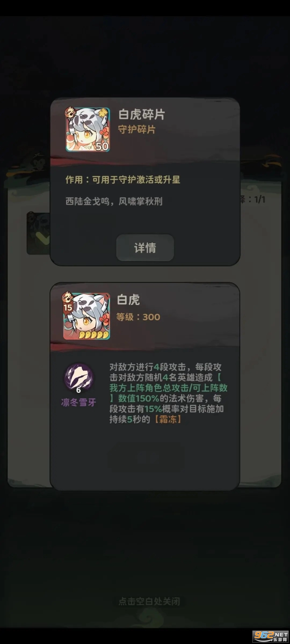Tap the 守护碎片 category label
290x644 pixels.
[x=137, y=129]
